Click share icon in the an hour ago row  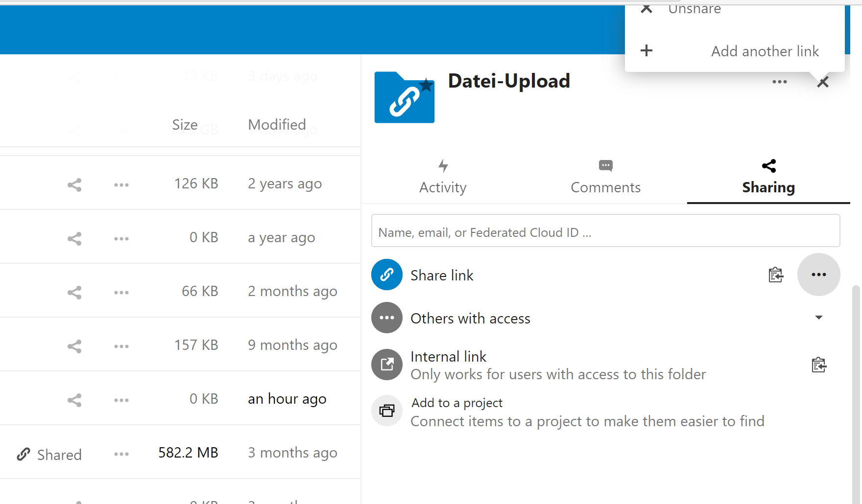click(74, 400)
